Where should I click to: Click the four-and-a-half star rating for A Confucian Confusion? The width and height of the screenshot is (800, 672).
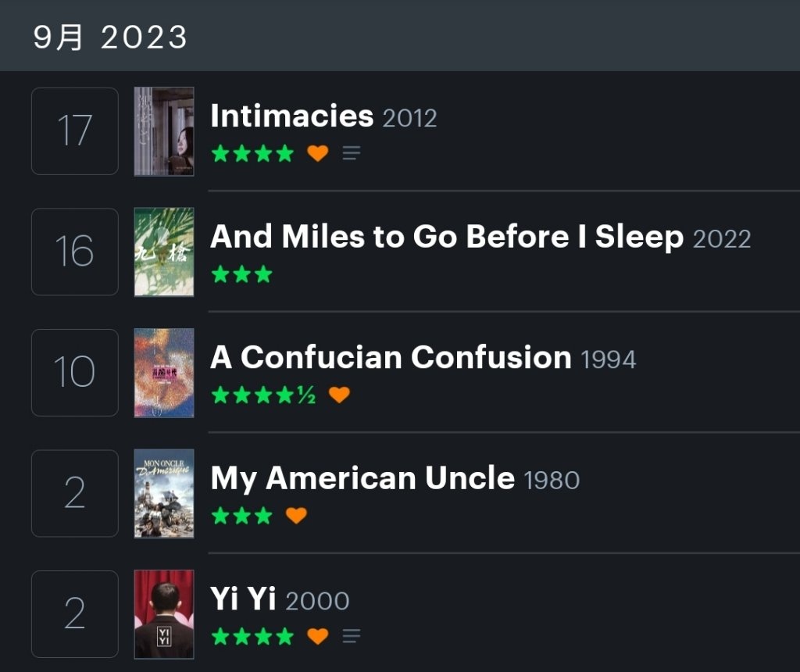pos(263,395)
